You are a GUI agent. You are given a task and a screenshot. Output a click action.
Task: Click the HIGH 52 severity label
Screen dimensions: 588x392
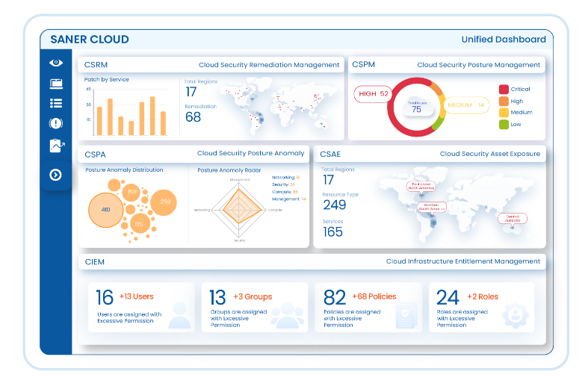click(374, 93)
